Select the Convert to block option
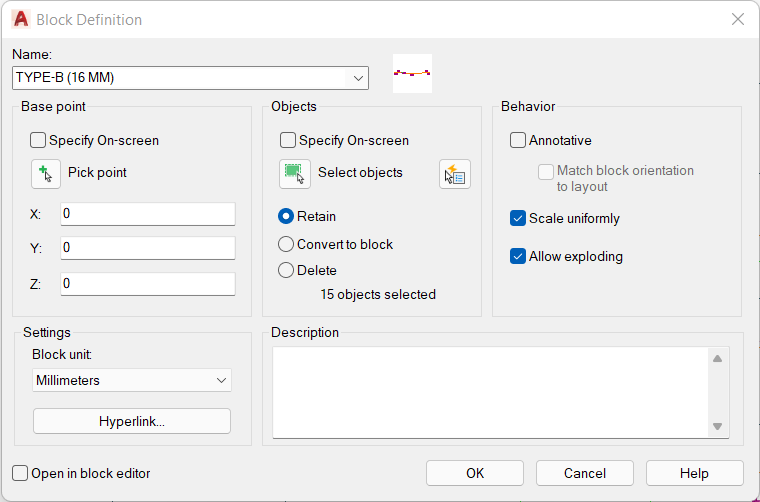The image size is (760, 502). coord(286,244)
